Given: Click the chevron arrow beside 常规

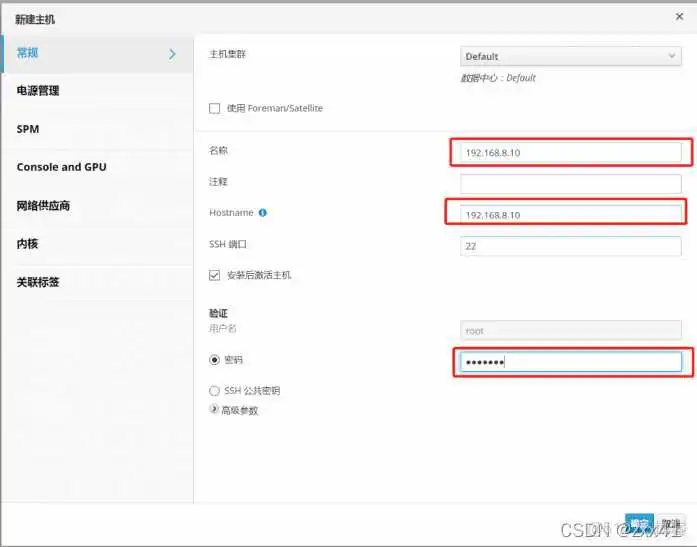Looking at the screenshot, I should point(173,54).
